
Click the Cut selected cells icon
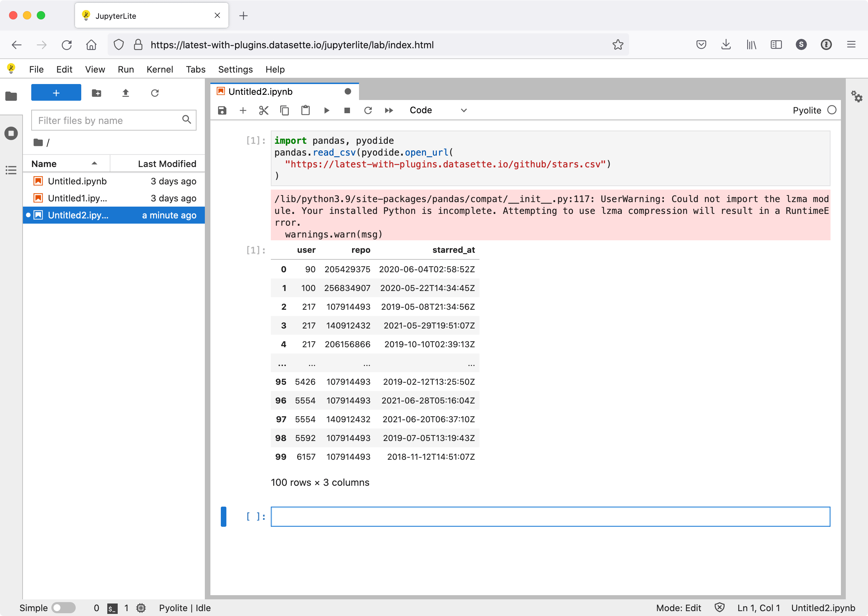coord(263,110)
